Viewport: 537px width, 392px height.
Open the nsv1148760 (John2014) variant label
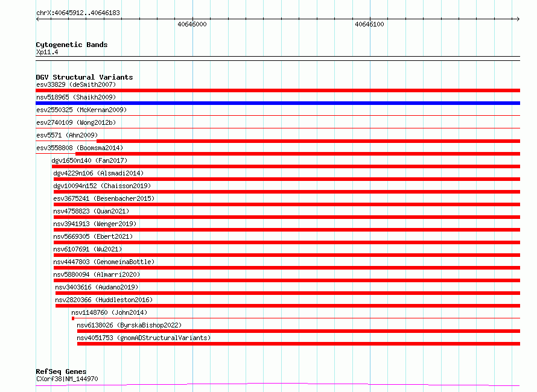coord(109,312)
